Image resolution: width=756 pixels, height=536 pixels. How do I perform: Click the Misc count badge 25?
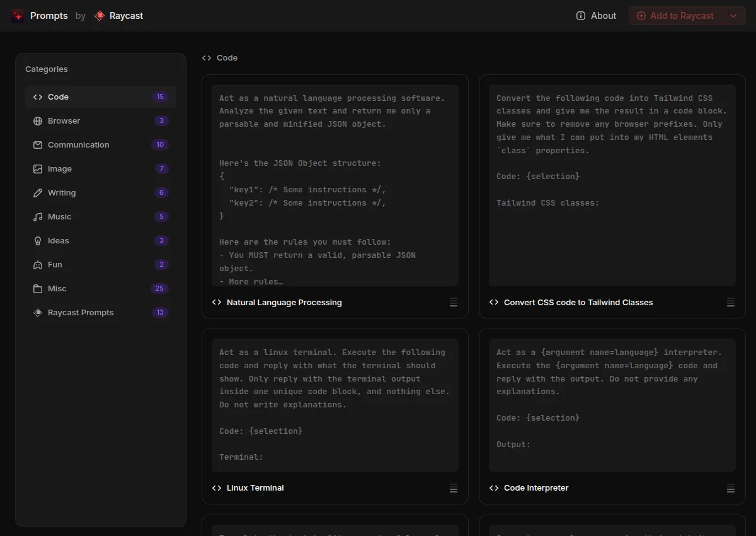[x=159, y=289]
